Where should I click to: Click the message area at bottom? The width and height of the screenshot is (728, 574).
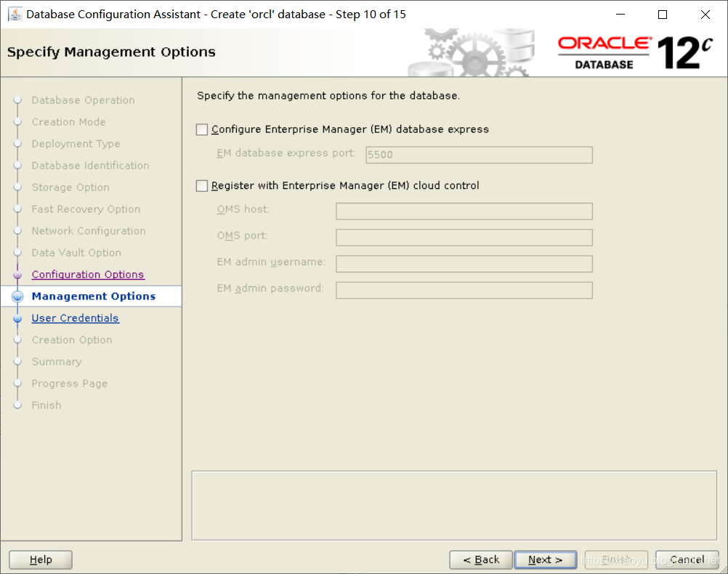click(x=454, y=506)
